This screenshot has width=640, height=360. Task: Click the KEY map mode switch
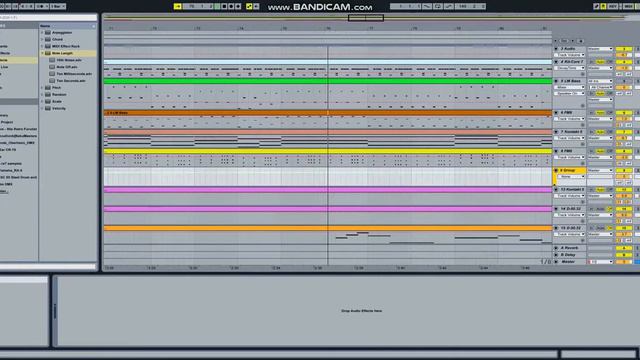(613, 7)
